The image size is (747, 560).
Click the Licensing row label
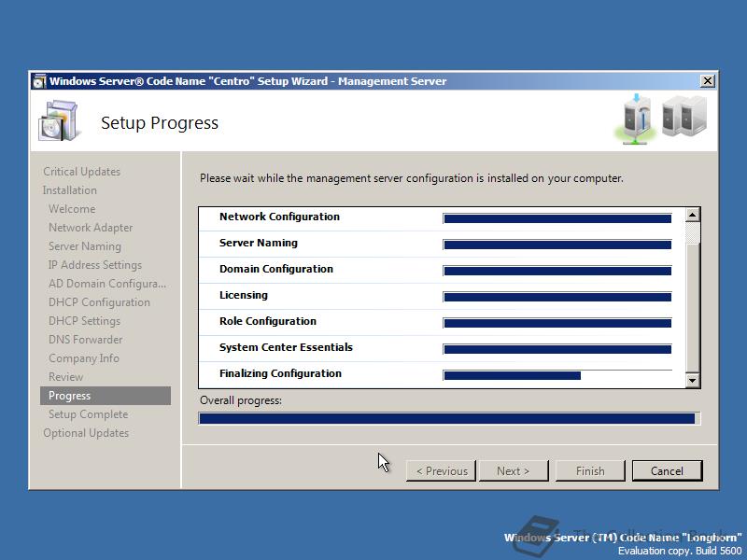(x=244, y=295)
